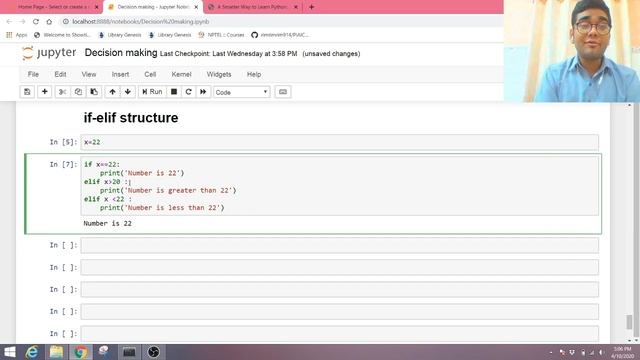Save notebook with the floppy disk icon
This screenshot has width=640, height=360.
pyautogui.click(x=27, y=92)
